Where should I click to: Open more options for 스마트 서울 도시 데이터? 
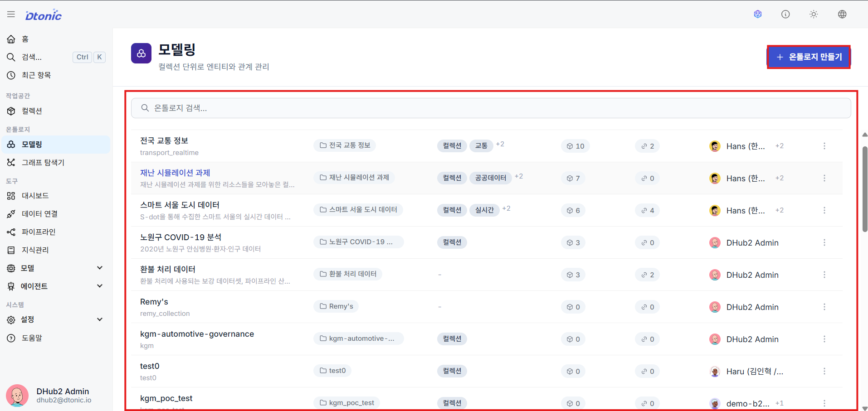[x=824, y=210]
